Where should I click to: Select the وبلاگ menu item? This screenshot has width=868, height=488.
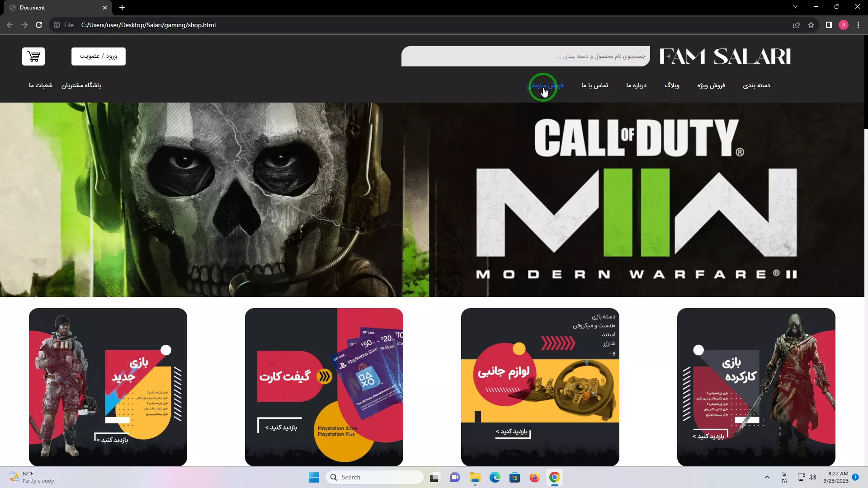[672, 85]
